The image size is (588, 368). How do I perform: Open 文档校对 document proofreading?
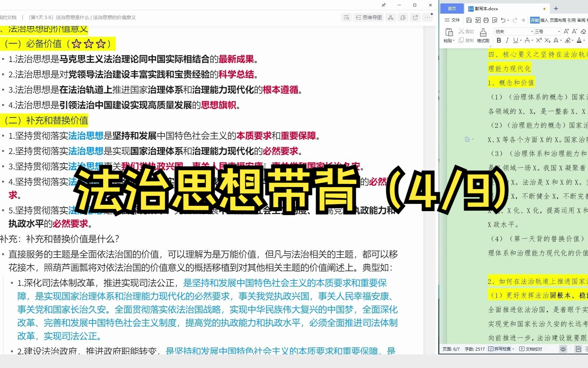click(531, 349)
